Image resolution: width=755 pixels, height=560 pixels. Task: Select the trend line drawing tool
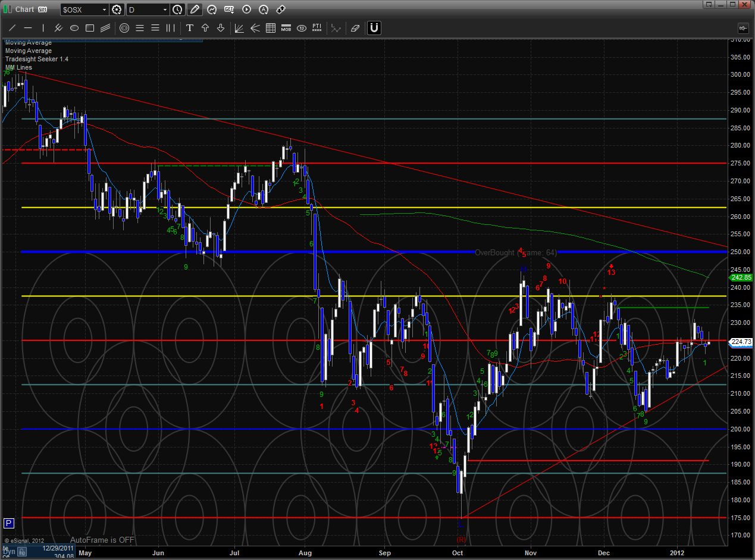pos(12,28)
